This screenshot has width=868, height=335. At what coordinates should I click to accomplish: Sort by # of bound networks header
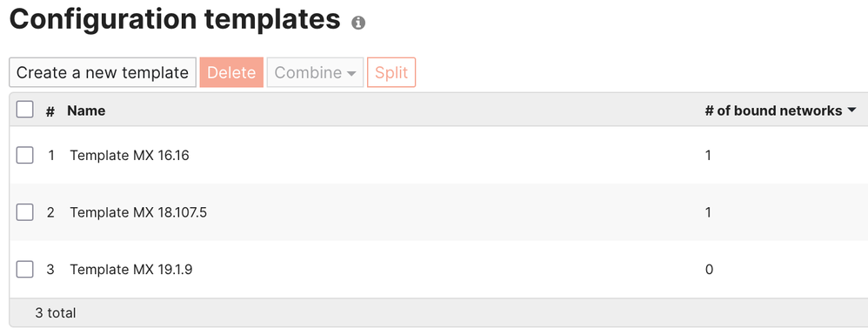pos(773,111)
